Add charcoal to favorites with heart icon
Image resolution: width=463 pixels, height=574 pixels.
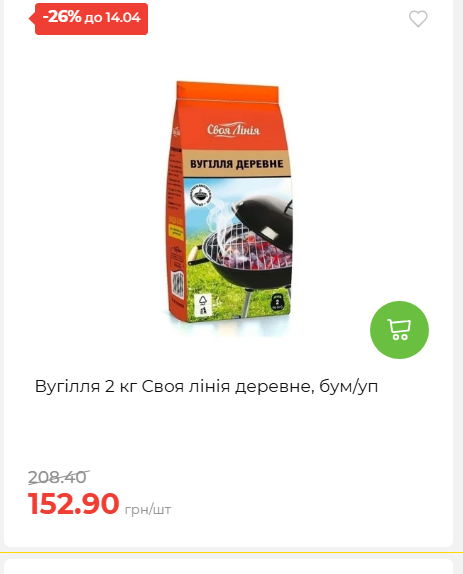pos(418,19)
